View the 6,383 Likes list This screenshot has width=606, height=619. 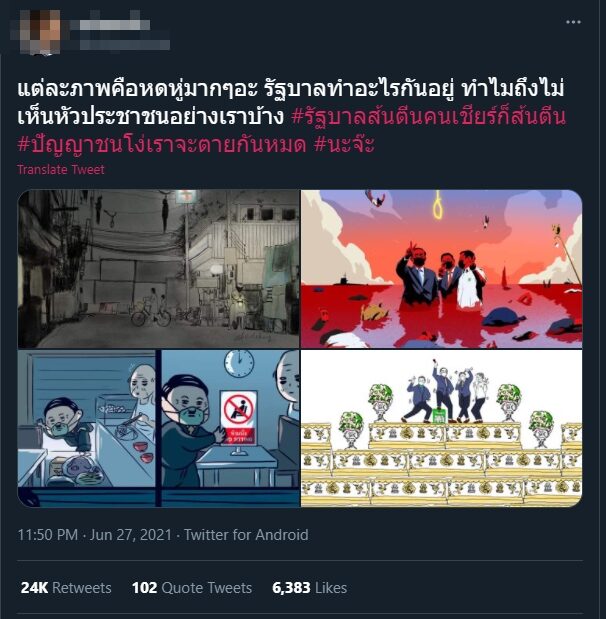[310, 588]
